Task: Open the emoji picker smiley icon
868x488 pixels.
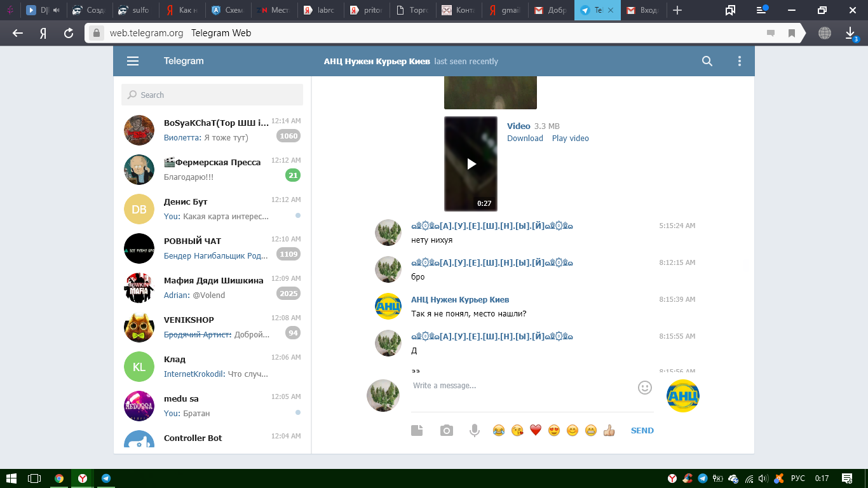Action: pos(645,387)
